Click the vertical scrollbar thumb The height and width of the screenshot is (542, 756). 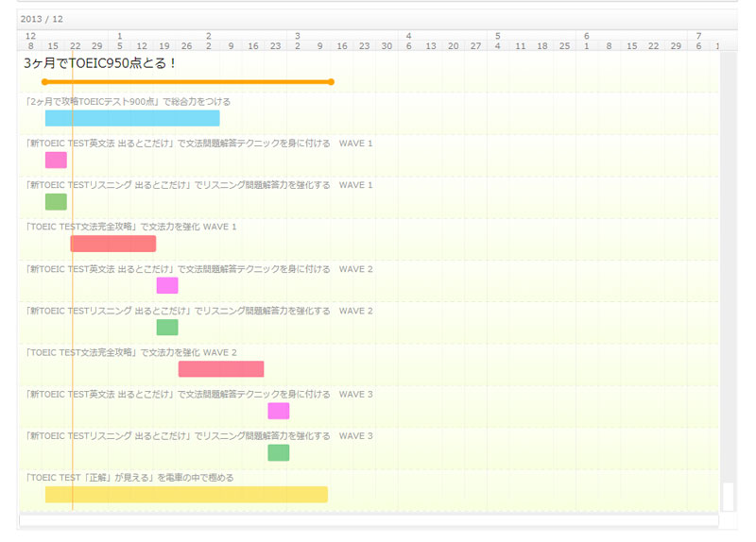click(x=728, y=496)
